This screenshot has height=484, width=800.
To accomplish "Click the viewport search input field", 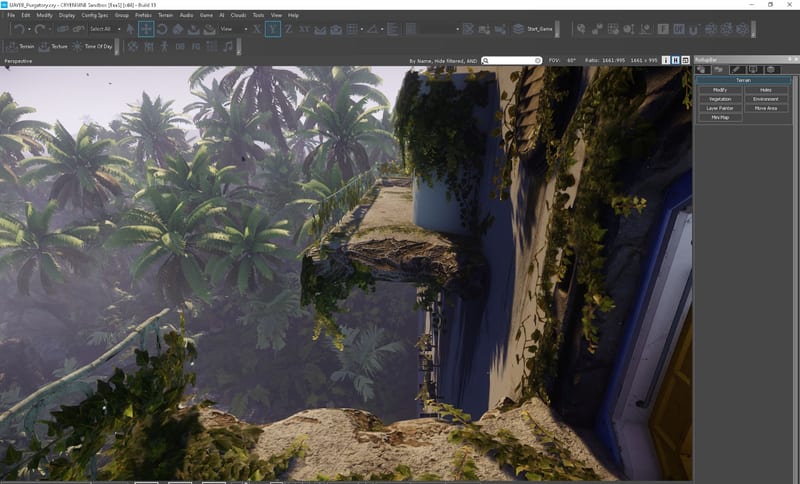I will coord(511,60).
